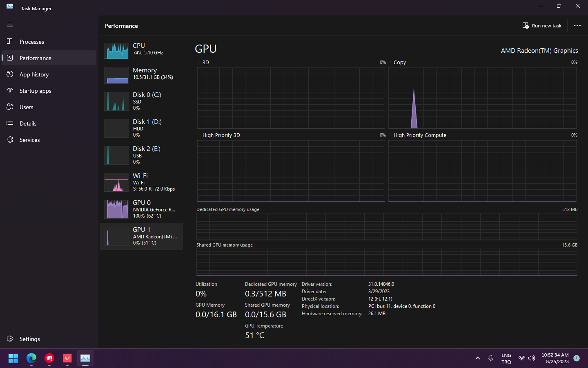Viewport: 588px width, 368px height.
Task: Click the 0.0/16.1 GB GPU Memory value
Action: pos(216,315)
